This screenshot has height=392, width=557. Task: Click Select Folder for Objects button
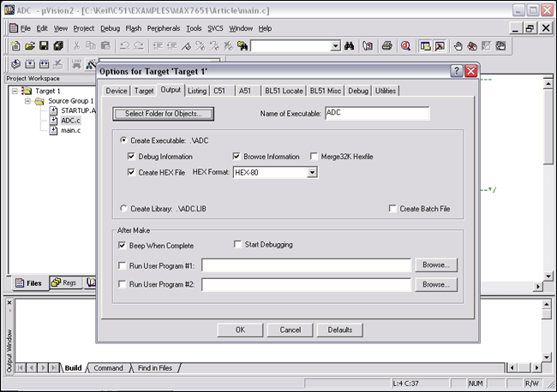pyautogui.click(x=164, y=114)
